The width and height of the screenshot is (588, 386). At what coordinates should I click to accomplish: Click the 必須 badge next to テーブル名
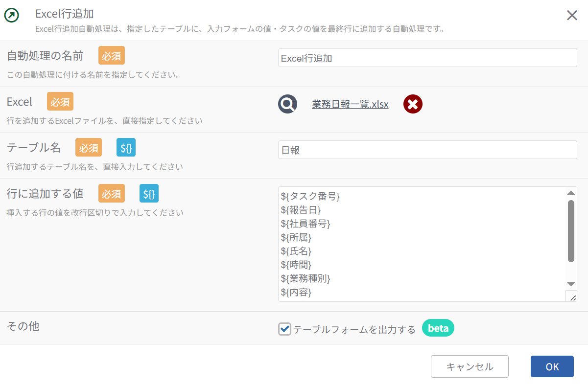pos(89,147)
